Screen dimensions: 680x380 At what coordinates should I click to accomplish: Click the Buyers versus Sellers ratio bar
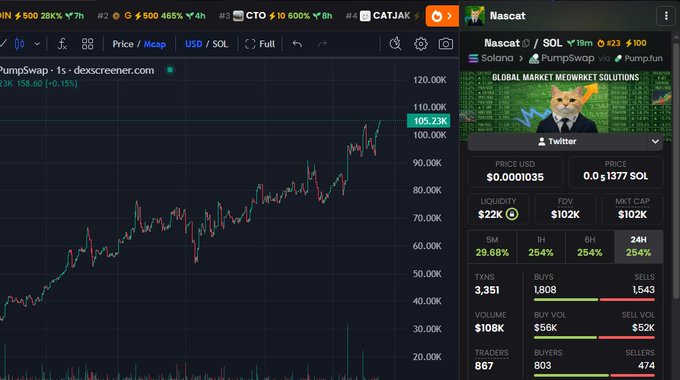(x=594, y=375)
